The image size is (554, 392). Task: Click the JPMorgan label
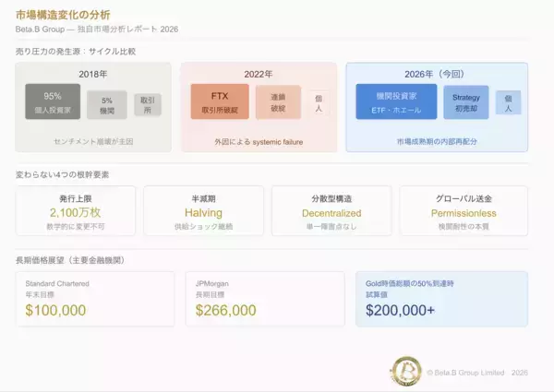[212, 284]
